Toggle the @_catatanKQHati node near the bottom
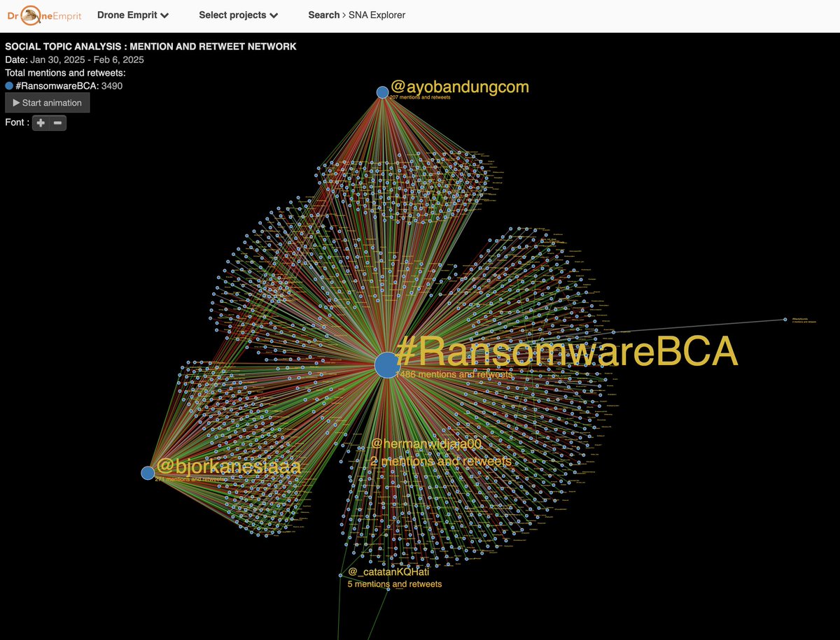The height and width of the screenshot is (640, 840). [341, 576]
